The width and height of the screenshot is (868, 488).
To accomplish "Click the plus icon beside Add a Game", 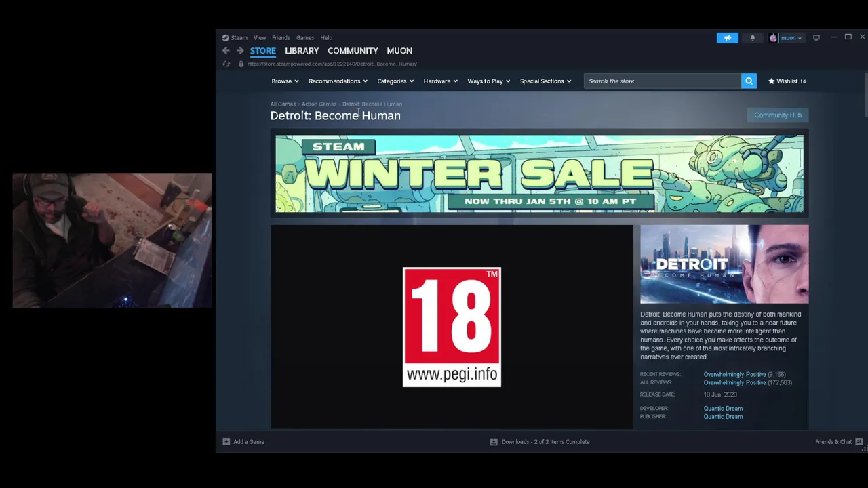I will [226, 442].
